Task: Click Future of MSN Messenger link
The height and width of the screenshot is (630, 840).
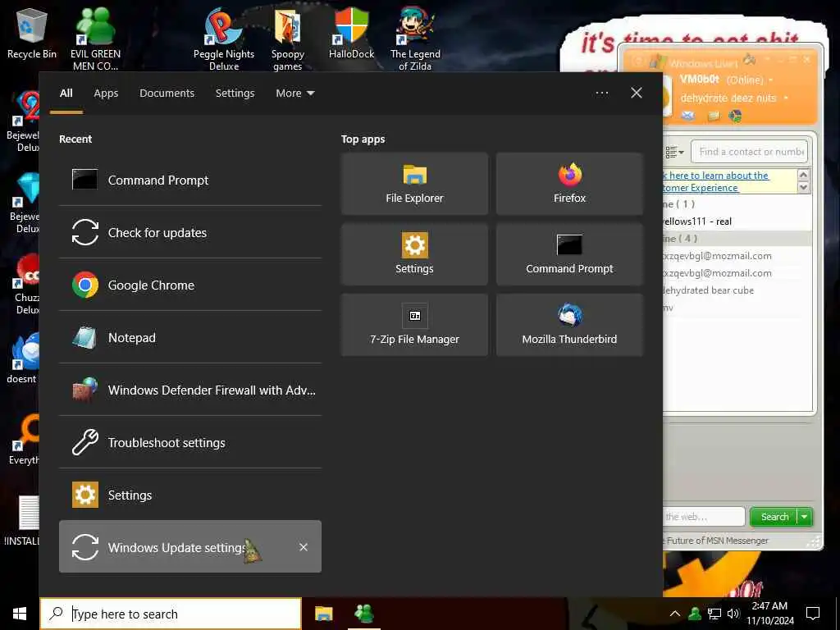Action: point(716,541)
